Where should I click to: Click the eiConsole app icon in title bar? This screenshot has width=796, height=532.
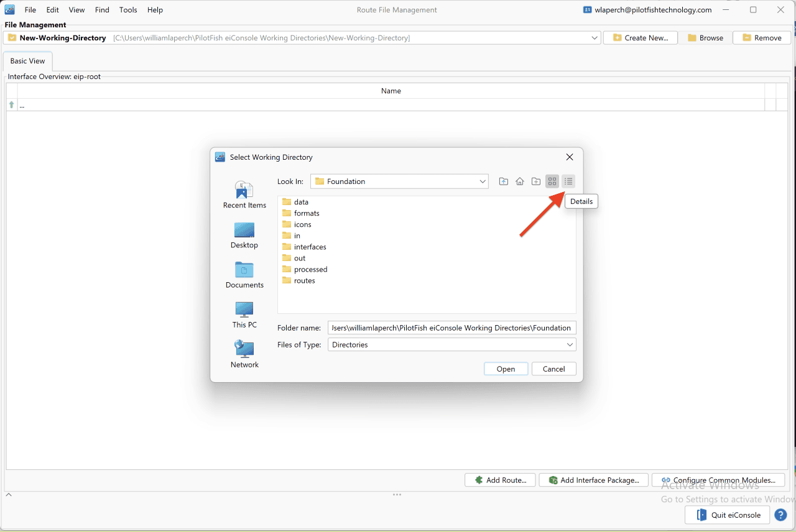point(10,10)
